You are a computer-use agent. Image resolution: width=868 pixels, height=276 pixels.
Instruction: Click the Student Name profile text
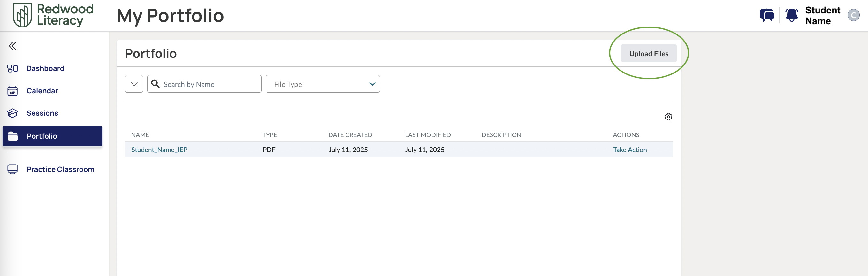coord(823,16)
